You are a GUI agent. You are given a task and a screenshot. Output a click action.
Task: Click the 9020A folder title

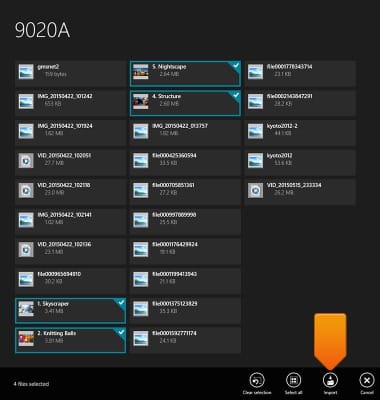(x=42, y=30)
